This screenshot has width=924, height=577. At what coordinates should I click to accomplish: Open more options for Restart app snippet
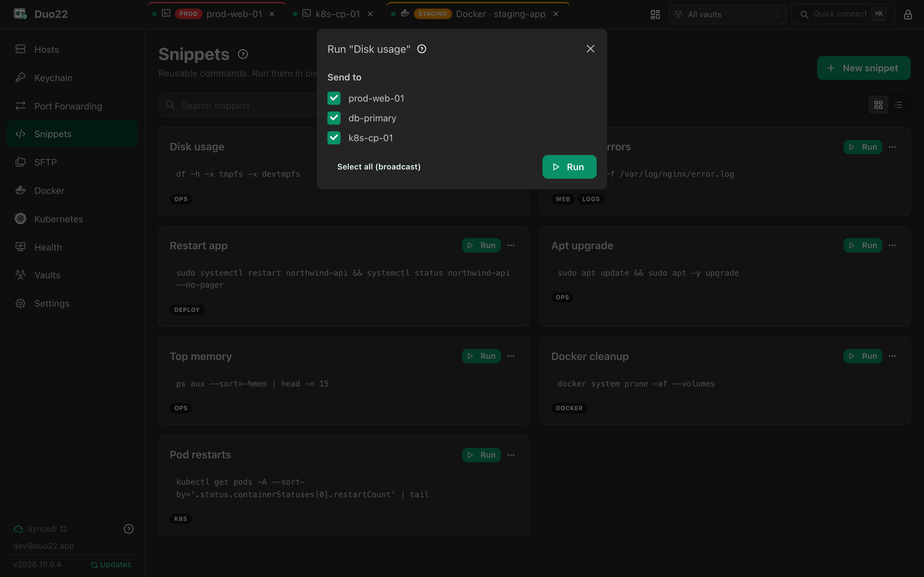coord(511,245)
